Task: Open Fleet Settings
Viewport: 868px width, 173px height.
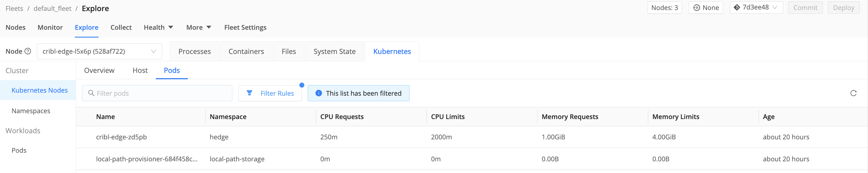Action: click(245, 27)
